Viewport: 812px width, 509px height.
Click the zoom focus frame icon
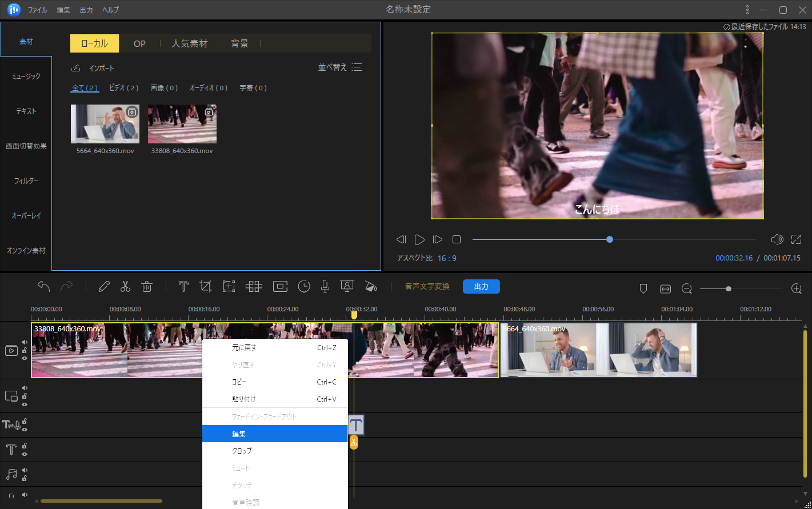(x=229, y=287)
